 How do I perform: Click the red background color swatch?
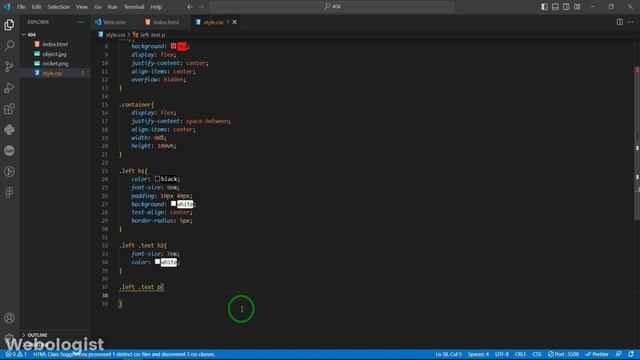click(x=173, y=46)
